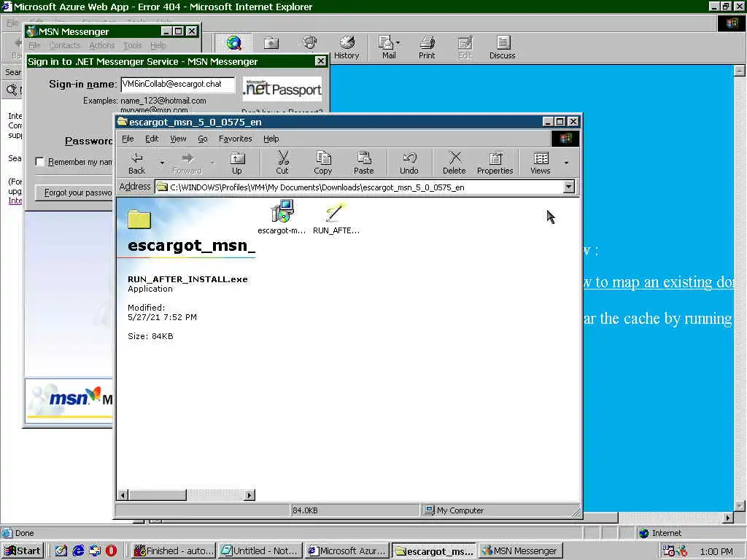Click the Sign-in name field
Screen dimensions: 747x560
click(178, 85)
